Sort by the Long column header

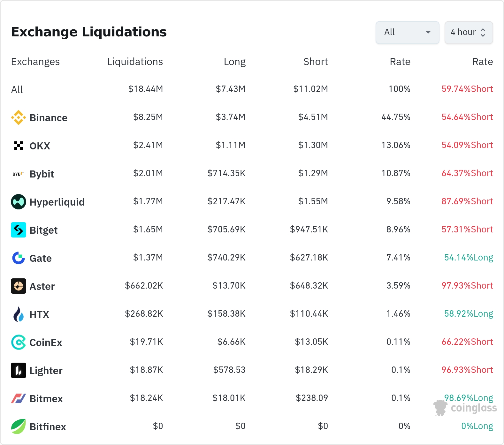[234, 62]
